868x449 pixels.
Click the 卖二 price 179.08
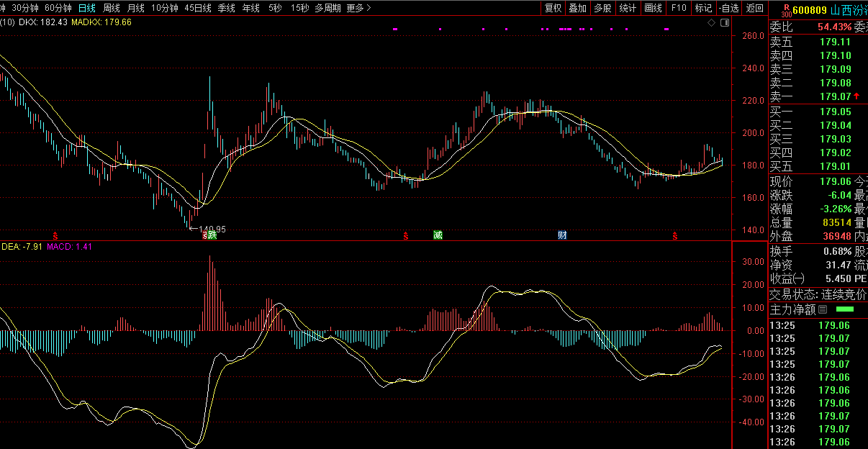click(x=835, y=83)
